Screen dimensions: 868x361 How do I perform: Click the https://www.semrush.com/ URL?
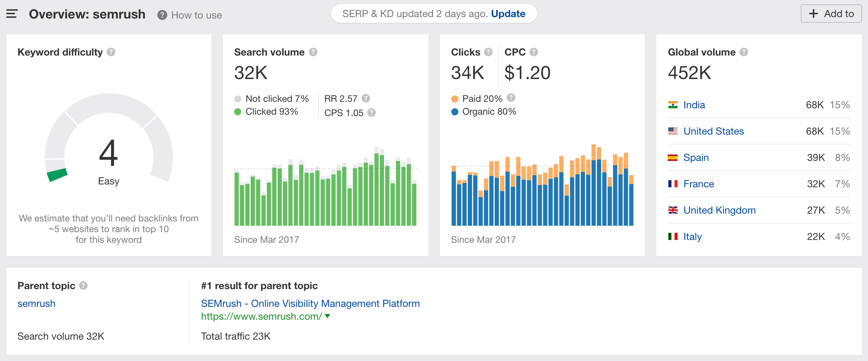point(262,316)
